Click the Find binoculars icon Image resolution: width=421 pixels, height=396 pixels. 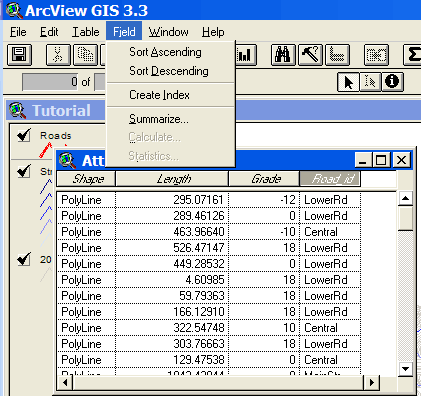[x=283, y=55]
